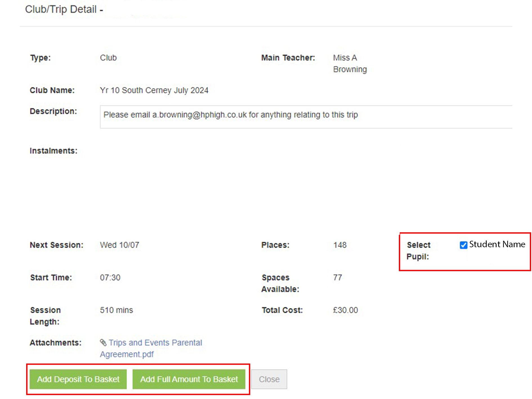532x399 pixels.
Task: Click the 77 spaces available value
Action: tap(337, 278)
